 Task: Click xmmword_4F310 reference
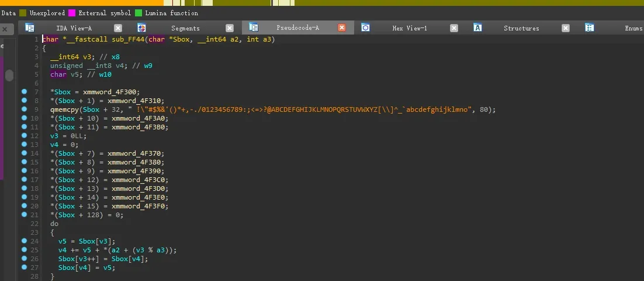coord(136,101)
